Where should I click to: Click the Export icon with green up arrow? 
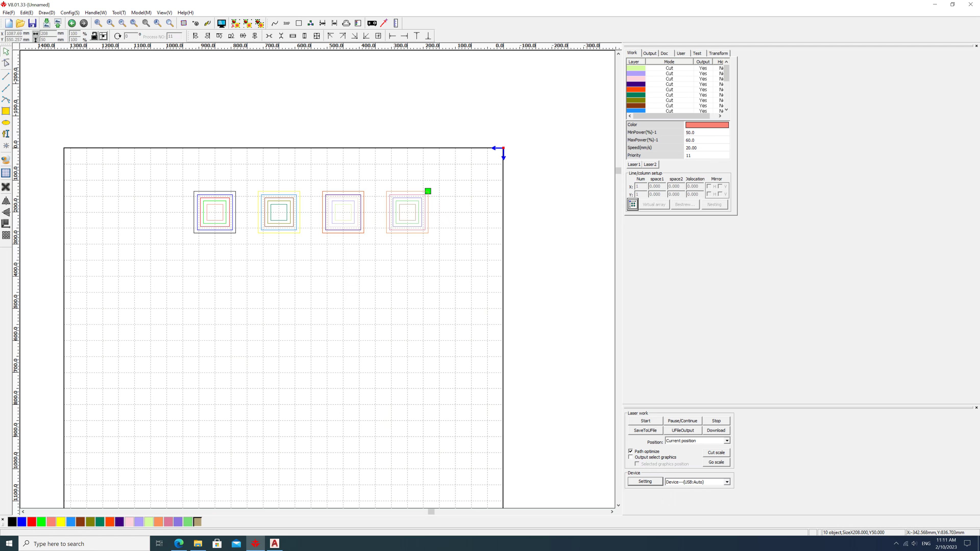tap(58, 23)
